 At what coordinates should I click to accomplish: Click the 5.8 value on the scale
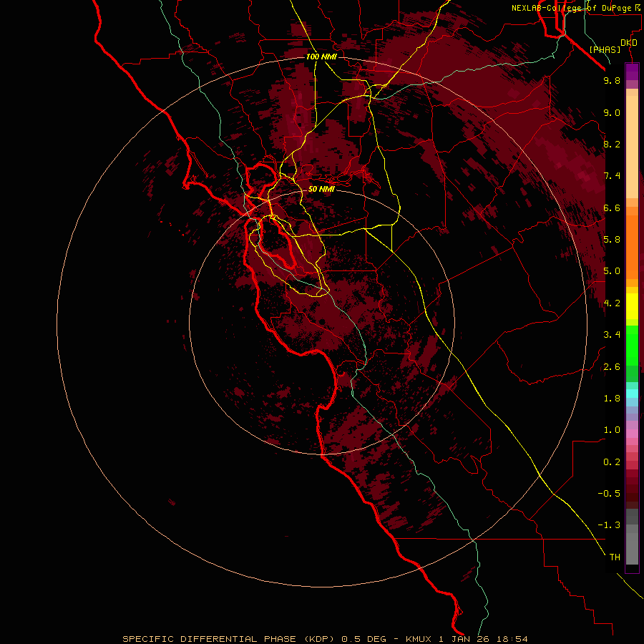pos(612,240)
